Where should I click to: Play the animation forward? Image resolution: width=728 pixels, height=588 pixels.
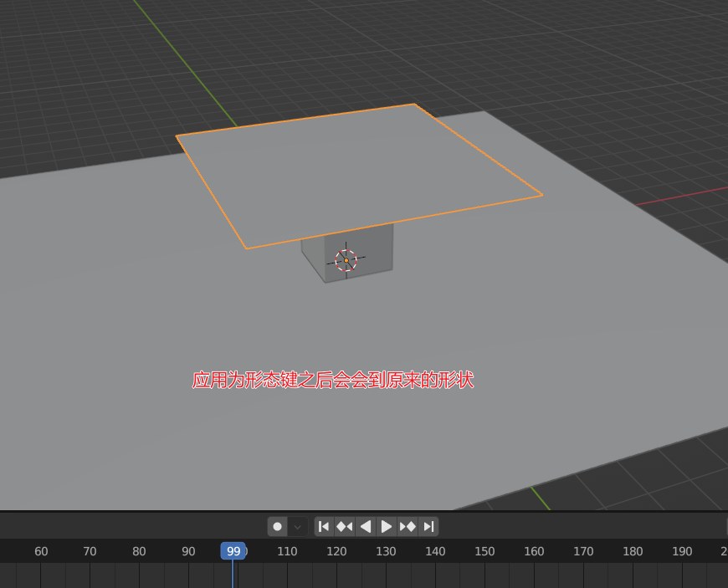pyautogui.click(x=387, y=527)
